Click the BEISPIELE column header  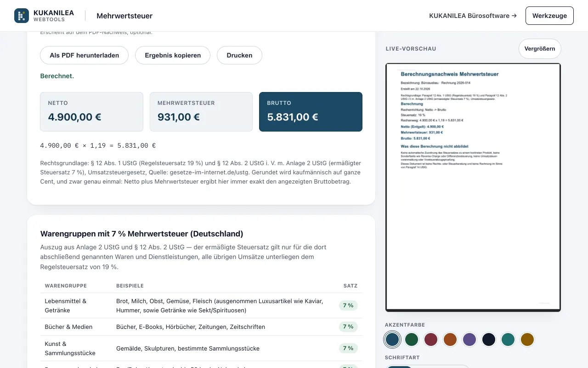point(130,286)
